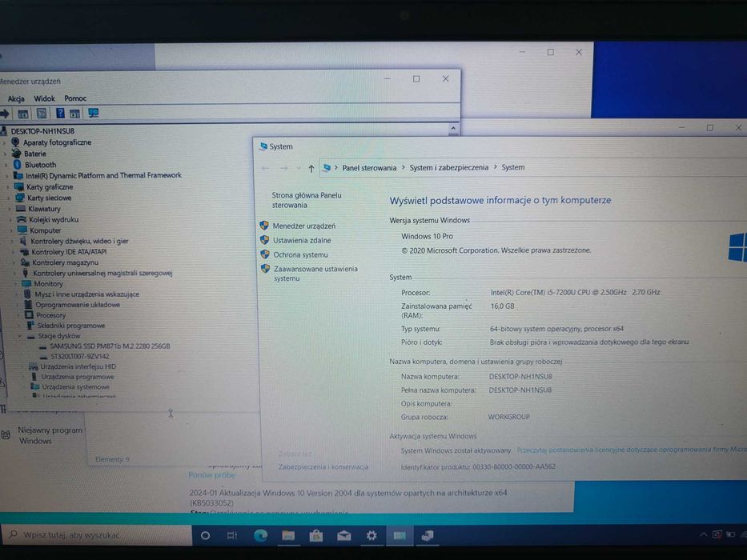Image resolution: width=747 pixels, height=560 pixels.
Task: Open Ochrona systemu
Action: coord(300,254)
